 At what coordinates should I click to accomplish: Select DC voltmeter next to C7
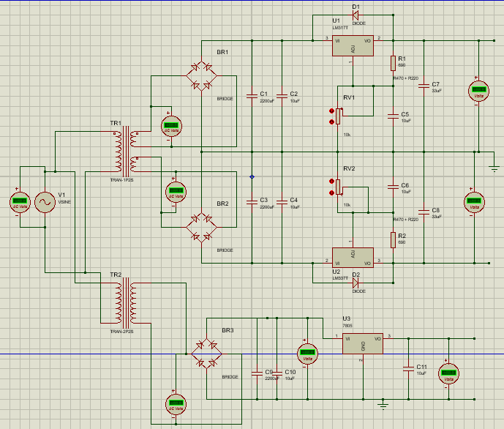tap(478, 91)
